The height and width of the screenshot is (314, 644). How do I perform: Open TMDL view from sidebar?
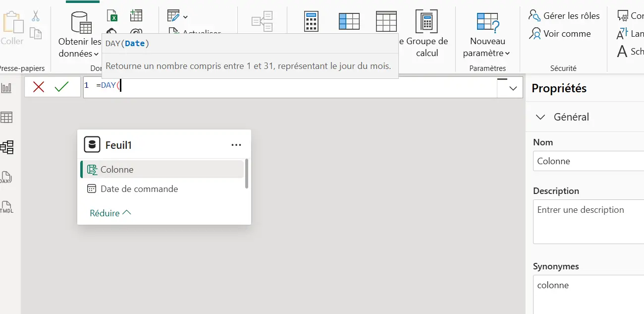click(x=6, y=207)
